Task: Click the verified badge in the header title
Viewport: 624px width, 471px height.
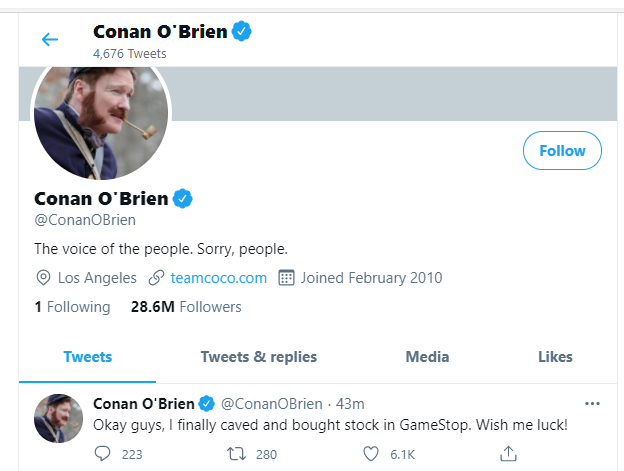Action: coord(242,31)
